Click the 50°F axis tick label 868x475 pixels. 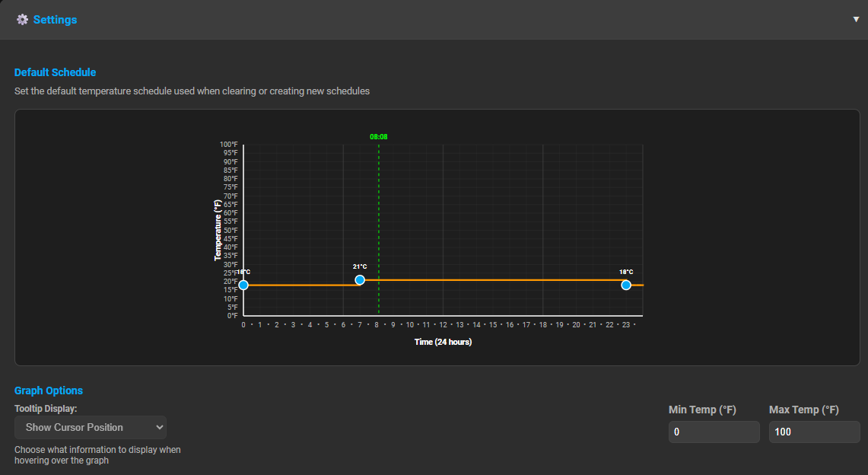tap(231, 231)
